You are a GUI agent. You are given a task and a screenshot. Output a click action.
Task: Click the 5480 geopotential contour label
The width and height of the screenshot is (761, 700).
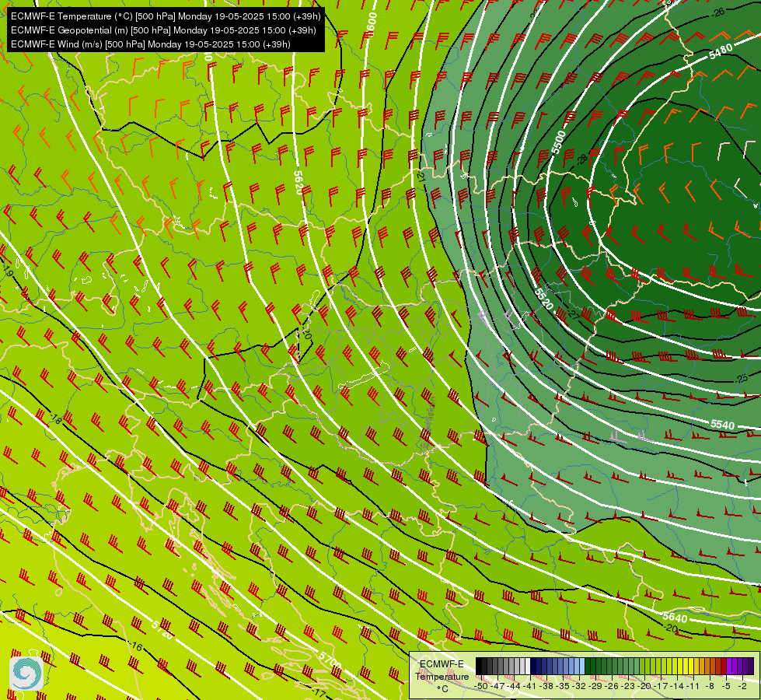[721, 51]
